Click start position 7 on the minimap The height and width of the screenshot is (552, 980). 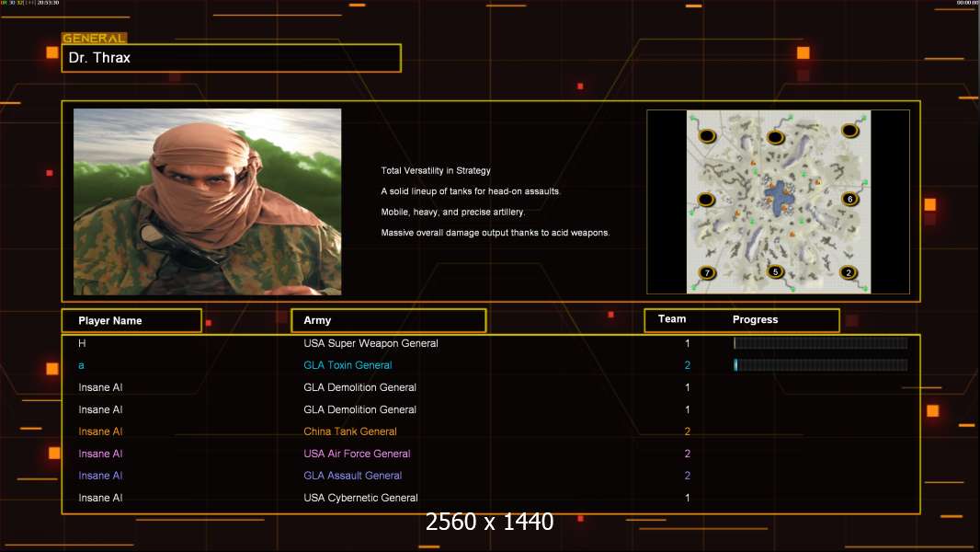click(707, 272)
